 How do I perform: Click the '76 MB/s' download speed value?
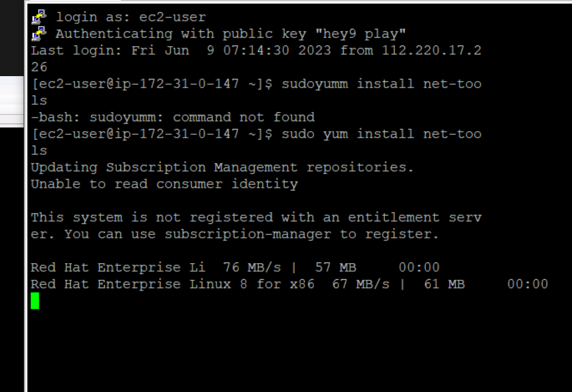pos(252,267)
